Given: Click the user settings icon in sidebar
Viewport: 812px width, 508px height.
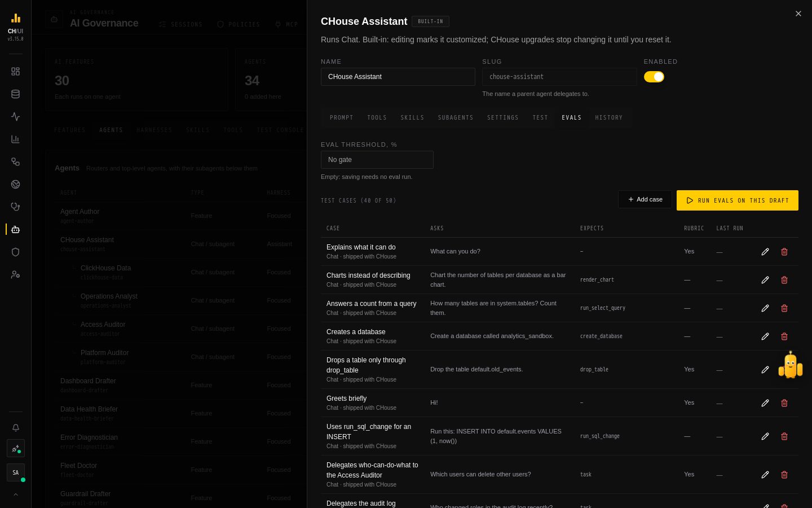Looking at the screenshot, I should click(15, 275).
